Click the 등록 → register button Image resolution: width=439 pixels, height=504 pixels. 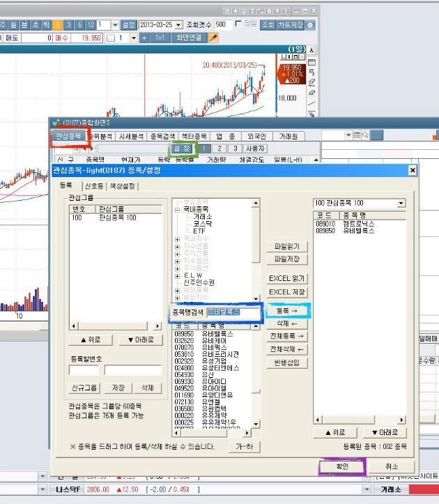(287, 311)
